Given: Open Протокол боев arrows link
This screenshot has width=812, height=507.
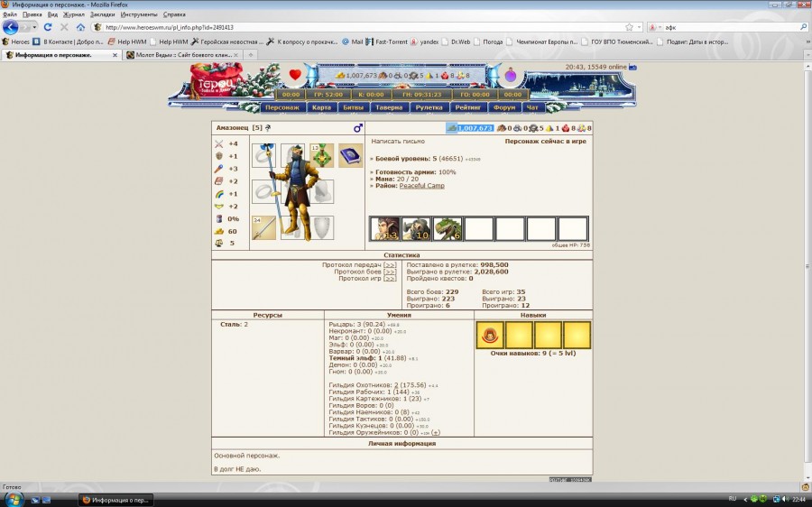Looking at the screenshot, I should click(x=390, y=272).
